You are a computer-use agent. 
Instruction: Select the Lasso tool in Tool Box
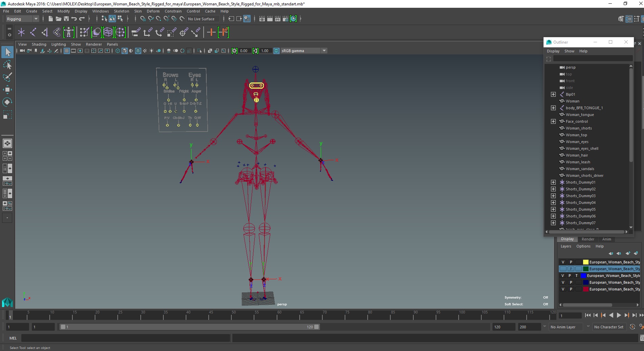click(7, 65)
